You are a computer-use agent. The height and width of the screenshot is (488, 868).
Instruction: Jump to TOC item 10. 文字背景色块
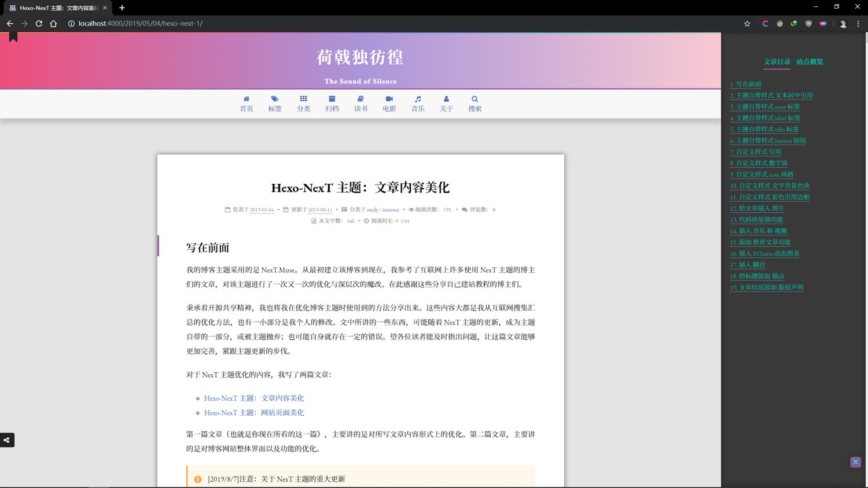tap(770, 186)
